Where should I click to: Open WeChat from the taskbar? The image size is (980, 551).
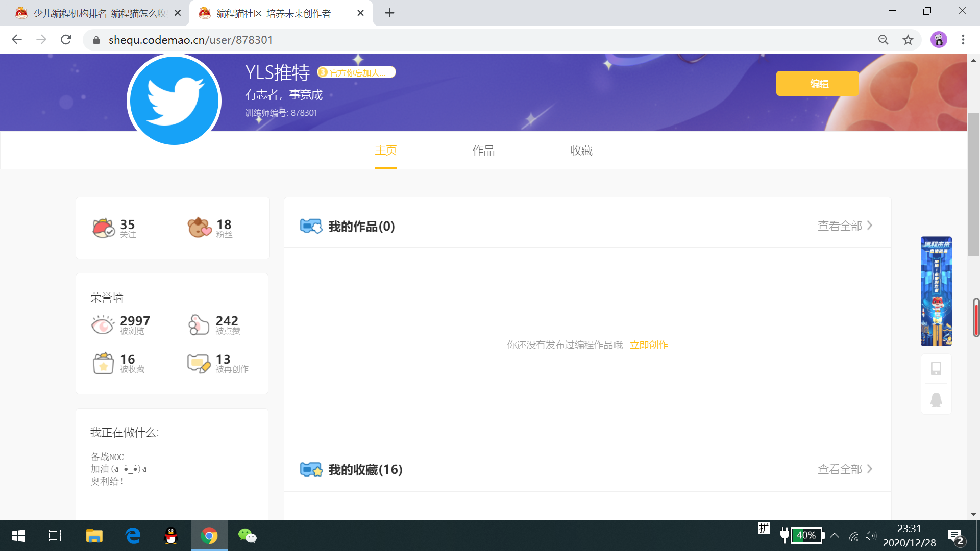pyautogui.click(x=248, y=536)
